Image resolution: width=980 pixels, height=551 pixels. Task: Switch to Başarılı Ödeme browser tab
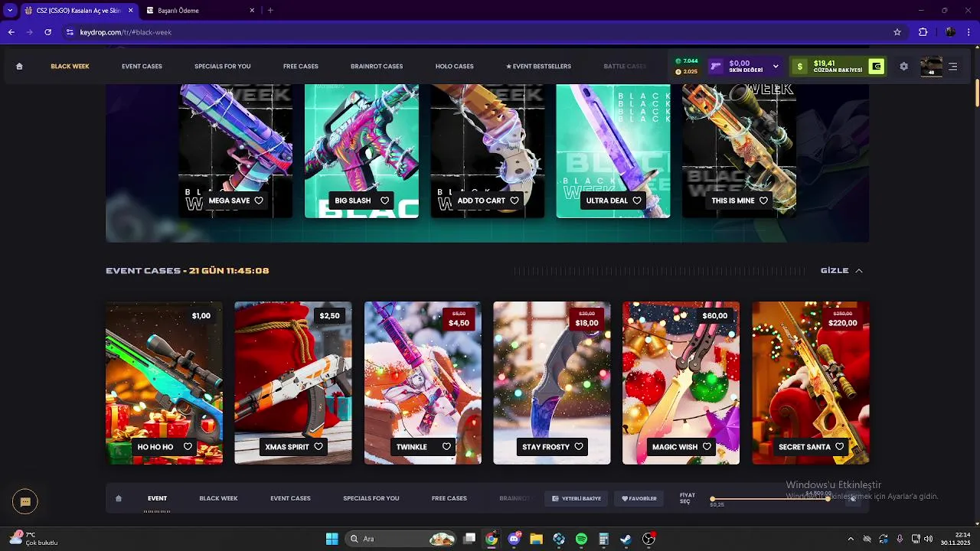[x=201, y=11]
